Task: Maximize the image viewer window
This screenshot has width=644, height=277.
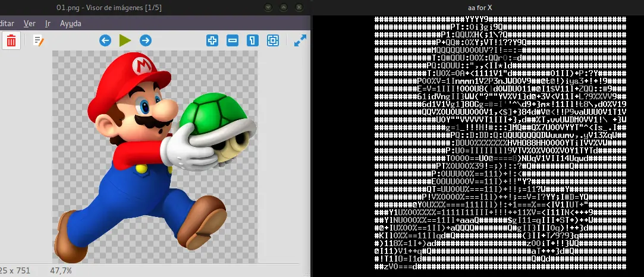Action: 284,7
